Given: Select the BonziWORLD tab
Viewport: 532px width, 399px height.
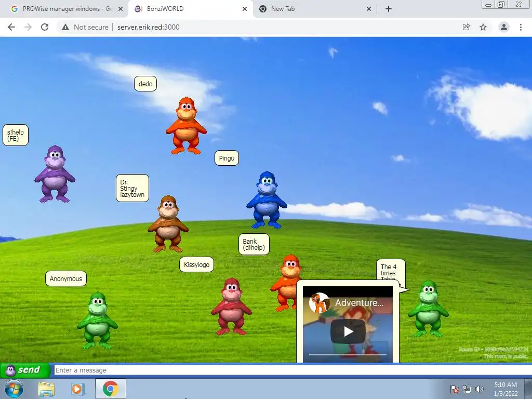Looking at the screenshot, I should pyautogui.click(x=190, y=9).
